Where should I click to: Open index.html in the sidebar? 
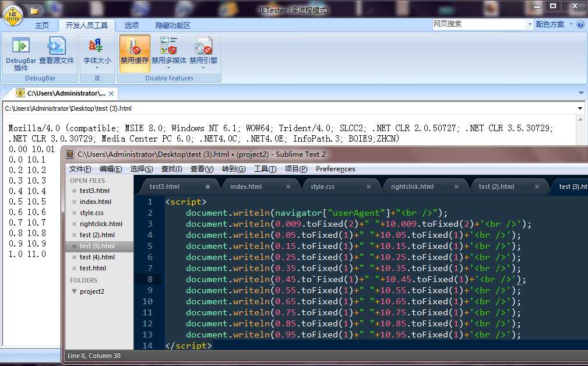tap(95, 202)
